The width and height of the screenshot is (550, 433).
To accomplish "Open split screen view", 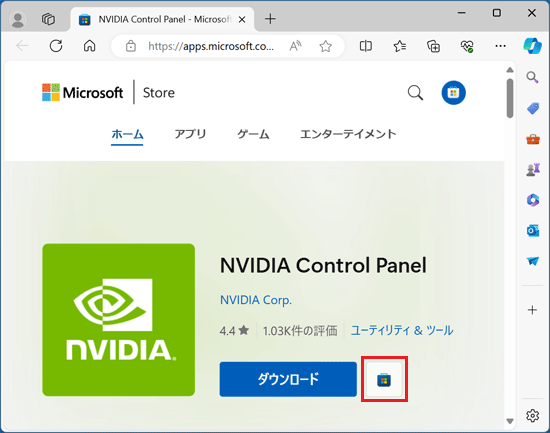I will tap(365, 46).
